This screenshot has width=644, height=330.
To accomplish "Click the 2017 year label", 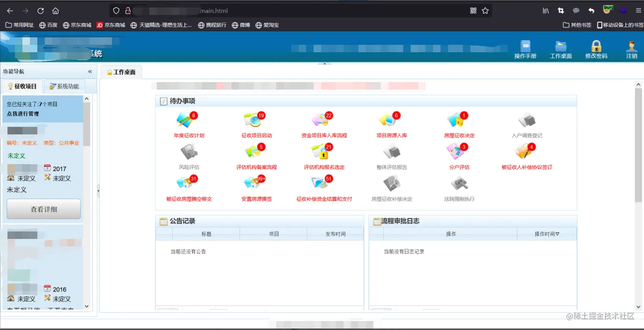I will (x=60, y=169).
